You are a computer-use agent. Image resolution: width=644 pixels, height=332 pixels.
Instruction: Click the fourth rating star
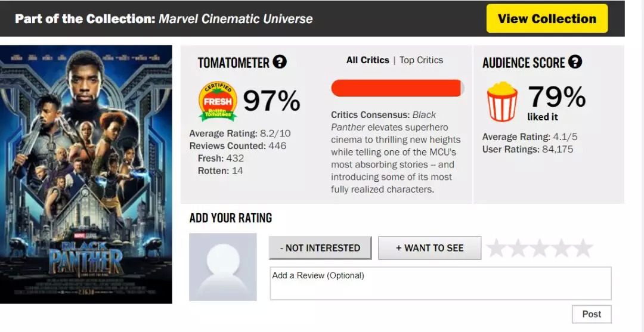(x=561, y=249)
